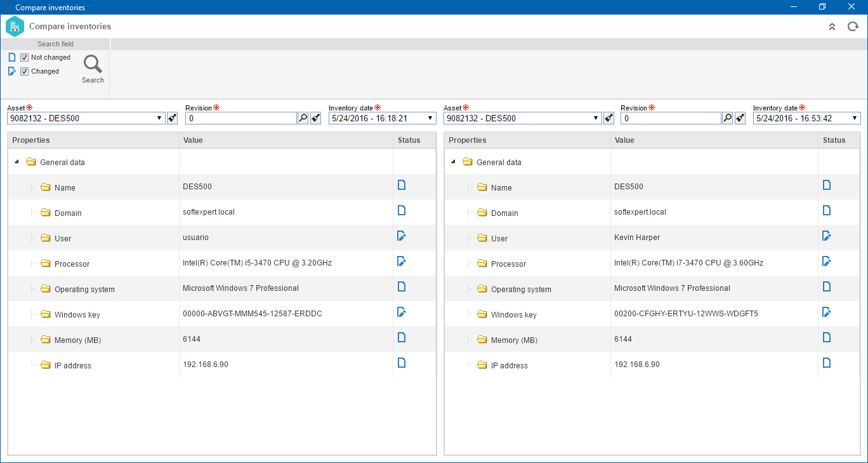Open the left Asset dropdown
868x463 pixels.
coord(159,118)
